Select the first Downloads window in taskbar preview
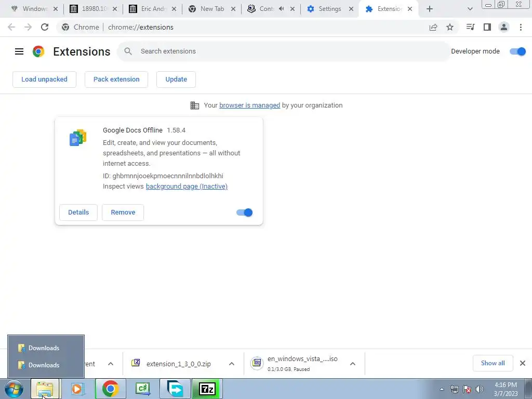Viewport: 532px width, 399px height. point(46,348)
